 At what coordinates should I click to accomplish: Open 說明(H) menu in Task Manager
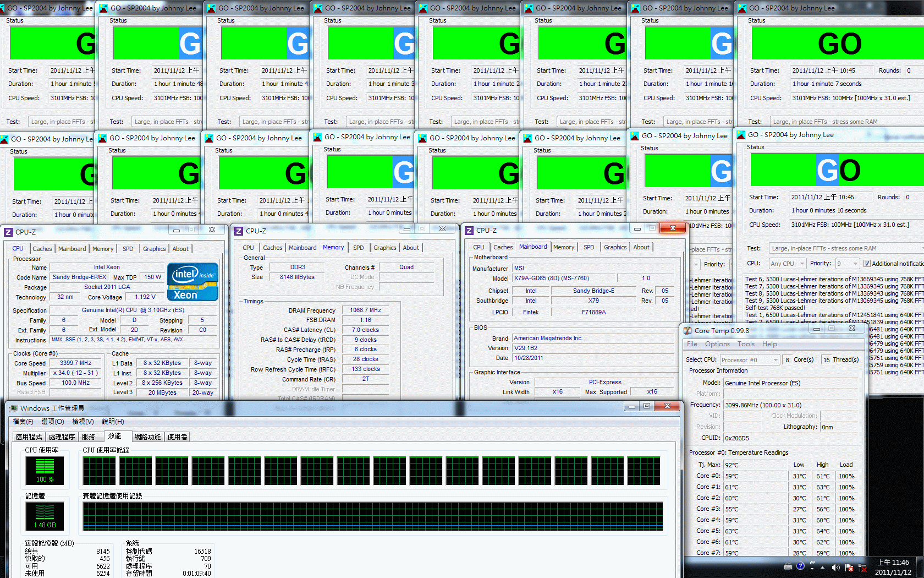pos(113,422)
